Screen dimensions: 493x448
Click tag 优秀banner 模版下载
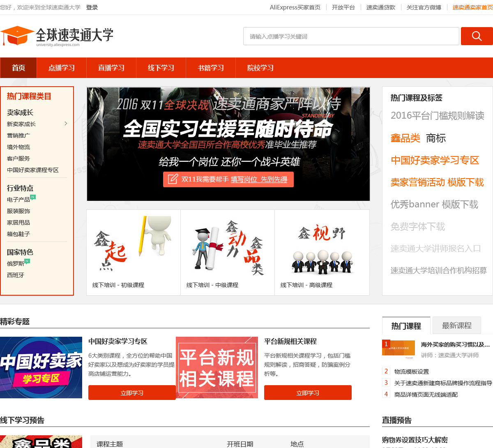[x=434, y=204]
